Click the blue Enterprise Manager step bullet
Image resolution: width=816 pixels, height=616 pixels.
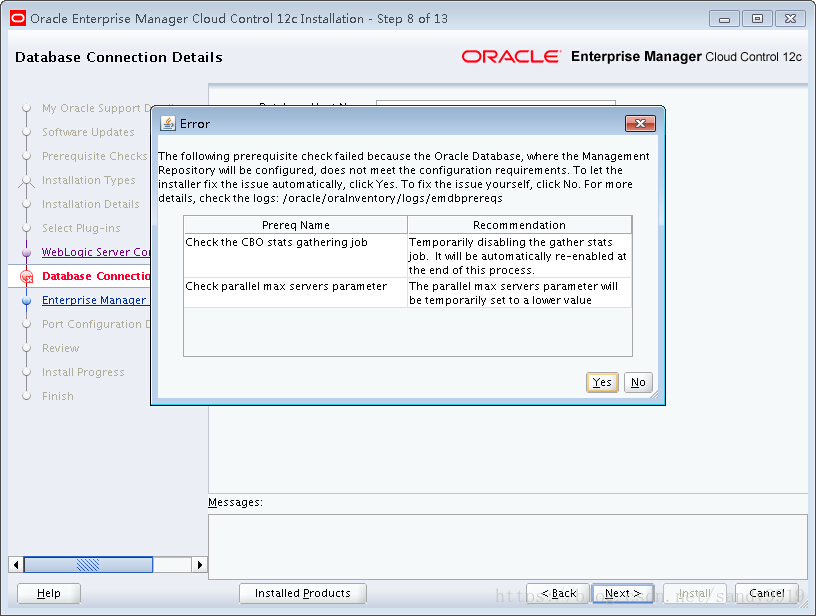coord(27,300)
